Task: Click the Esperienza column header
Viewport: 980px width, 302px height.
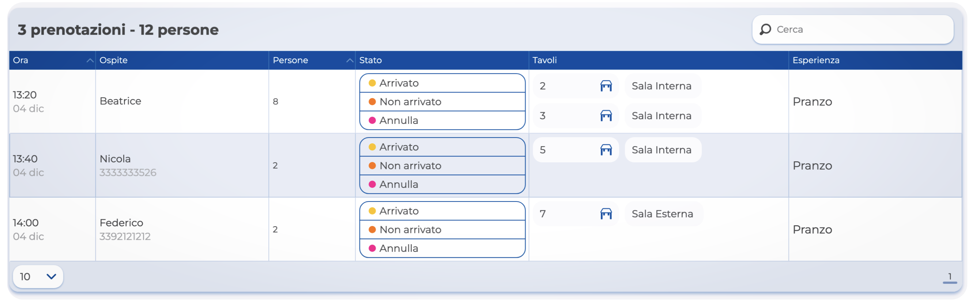Action: click(x=816, y=60)
